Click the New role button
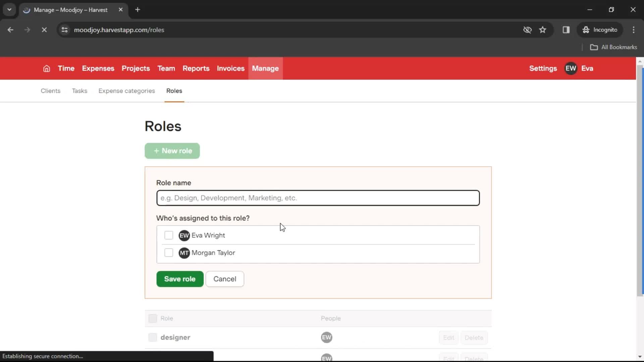 (172, 151)
